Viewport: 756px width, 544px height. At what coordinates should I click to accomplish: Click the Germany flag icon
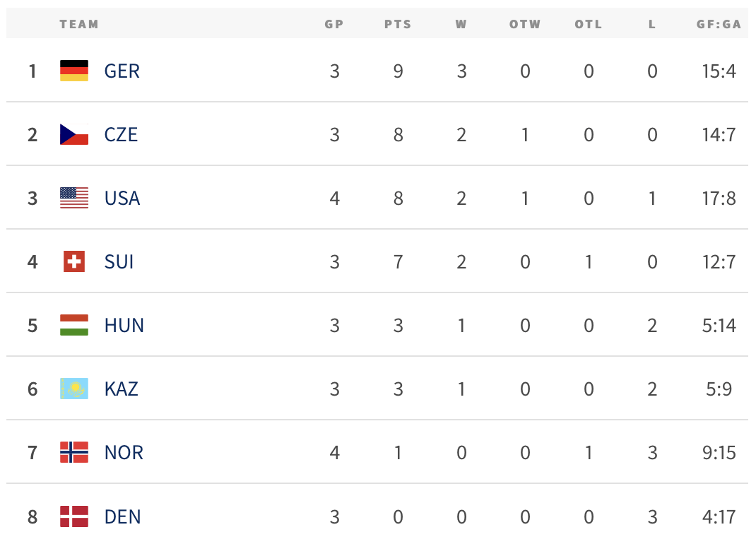point(74,71)
